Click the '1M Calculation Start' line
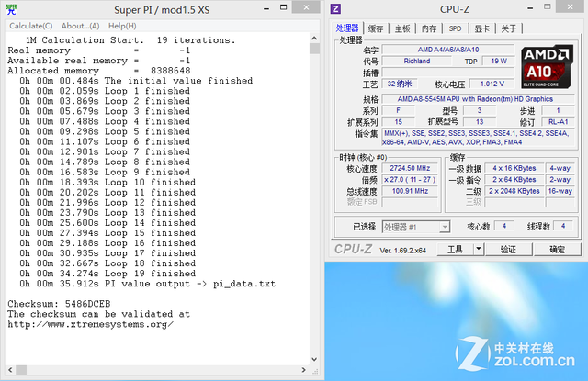This screenshot has height=381, width=588. [130, 40]
